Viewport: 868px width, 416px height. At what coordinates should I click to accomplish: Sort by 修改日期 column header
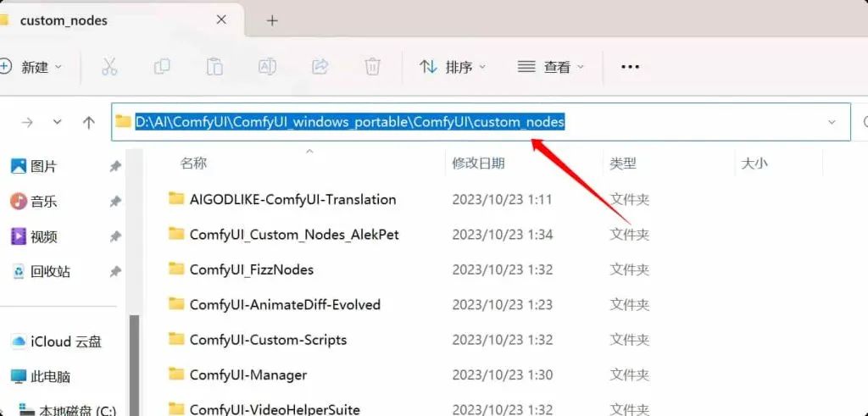tap(478, 164)
